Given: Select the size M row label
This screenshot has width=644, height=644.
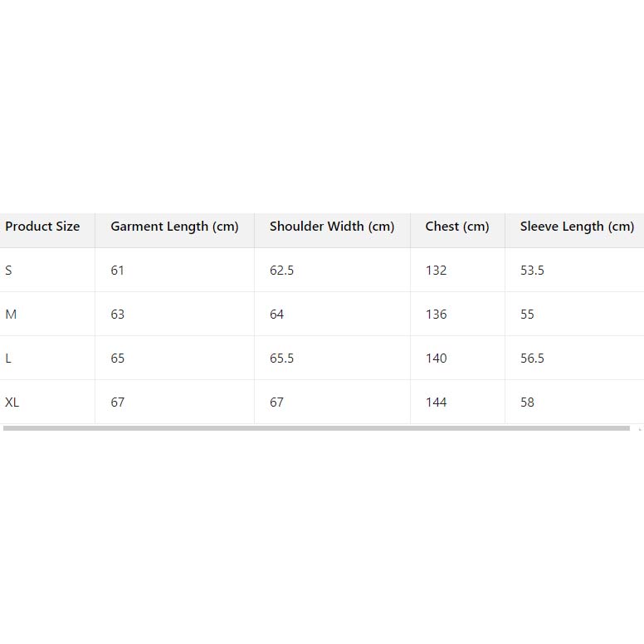Looking at the screenshot, I should coord(11,315).
